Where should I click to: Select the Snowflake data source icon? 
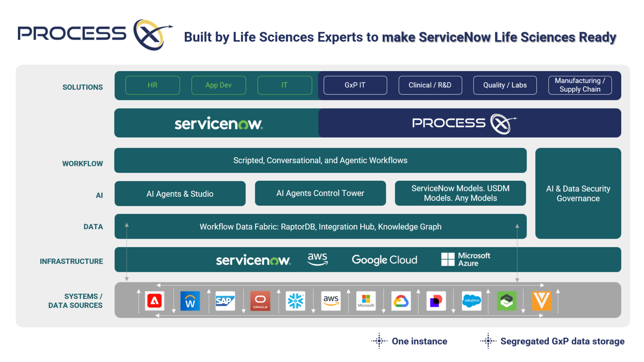pos(295,301)
